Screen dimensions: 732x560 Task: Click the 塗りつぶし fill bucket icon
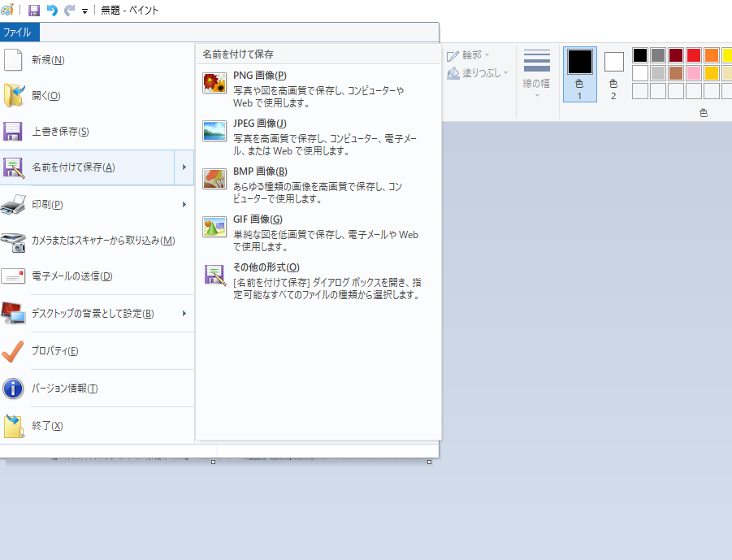click(x=453, y=73)
